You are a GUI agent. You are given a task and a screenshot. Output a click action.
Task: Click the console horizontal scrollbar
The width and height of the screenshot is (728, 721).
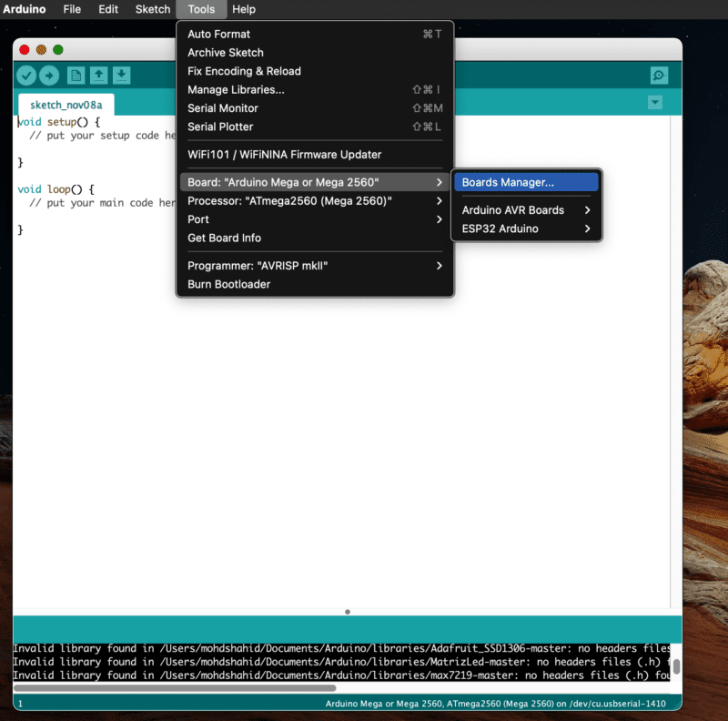175,687
